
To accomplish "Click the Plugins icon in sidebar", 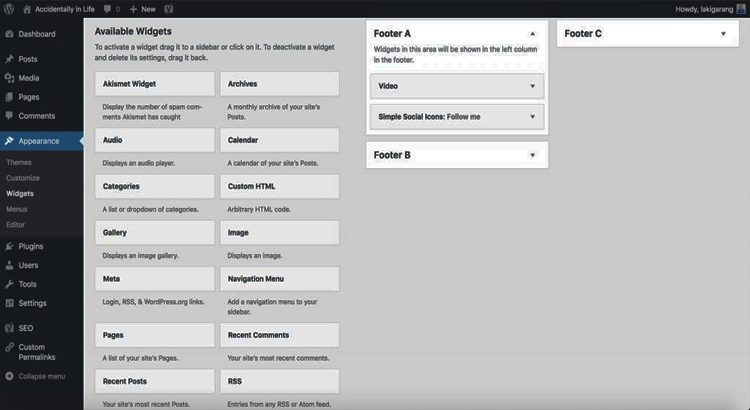I will [9, 246].
